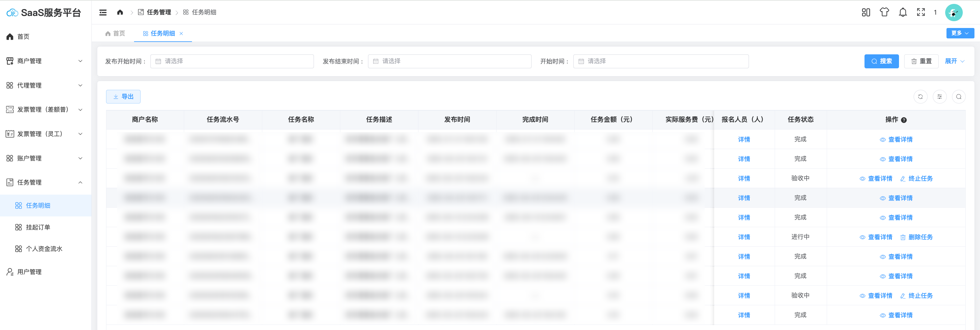Click the round search icon above table

[958, 97]
